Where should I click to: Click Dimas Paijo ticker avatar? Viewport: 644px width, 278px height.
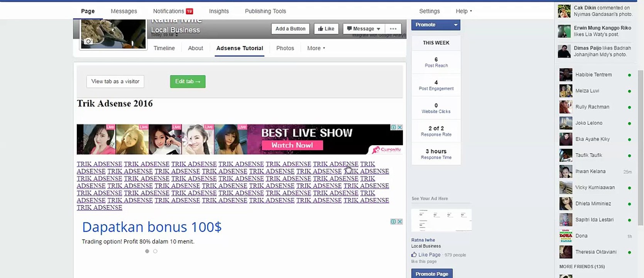[x=564, y=51]
